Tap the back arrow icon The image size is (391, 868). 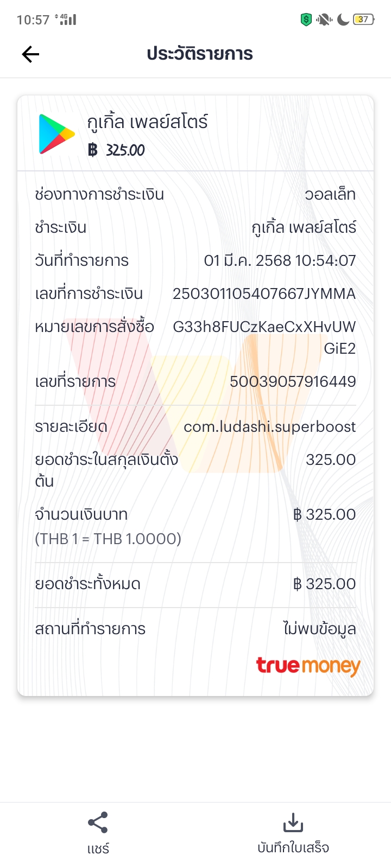tap(30, 54)
